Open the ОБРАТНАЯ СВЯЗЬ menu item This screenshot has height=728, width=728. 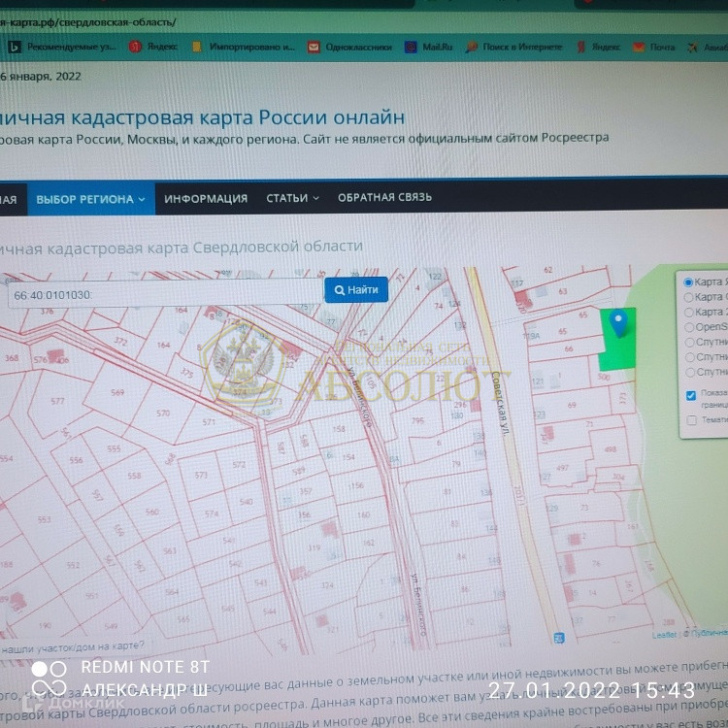coord(385,197)
